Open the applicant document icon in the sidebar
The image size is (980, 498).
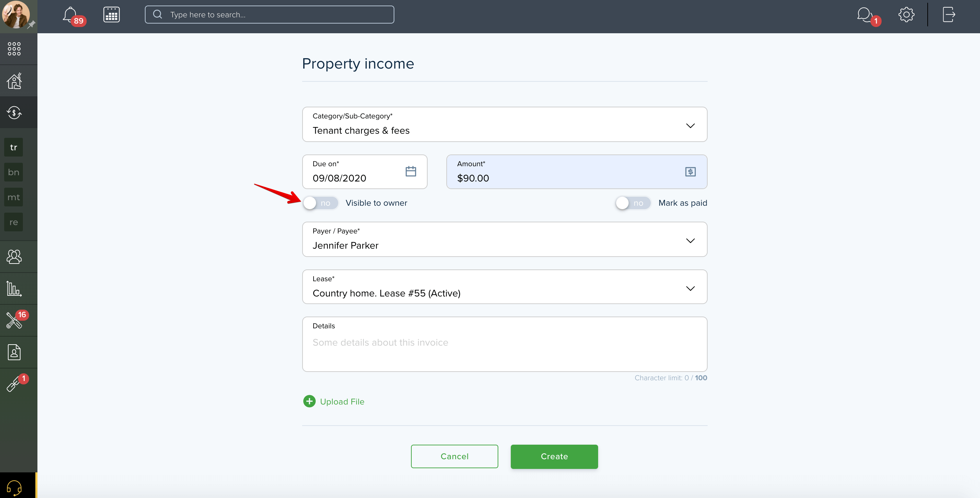14,353
